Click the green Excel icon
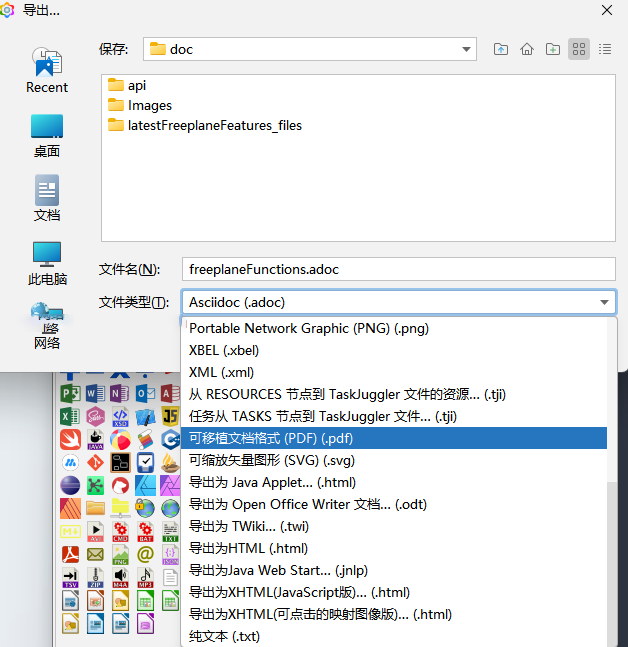The height and width of the screenshot is (647, 628). (x=71, y=416)
